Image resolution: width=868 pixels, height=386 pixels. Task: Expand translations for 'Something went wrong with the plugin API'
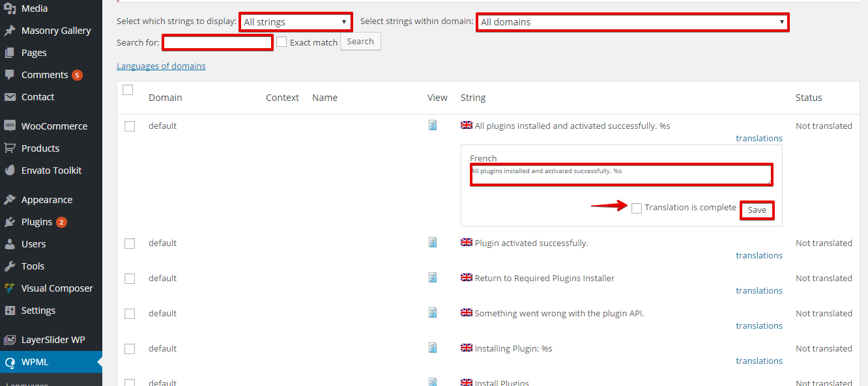[759, 325]
